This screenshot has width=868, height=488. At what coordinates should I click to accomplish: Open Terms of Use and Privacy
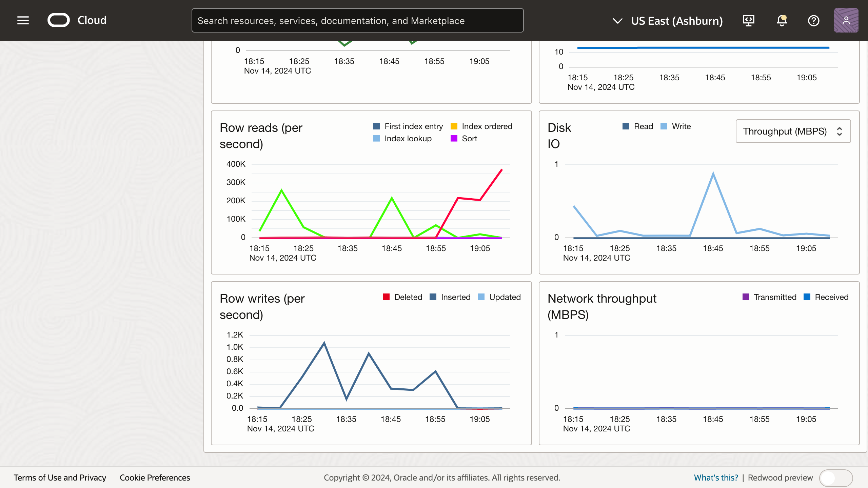60,477
